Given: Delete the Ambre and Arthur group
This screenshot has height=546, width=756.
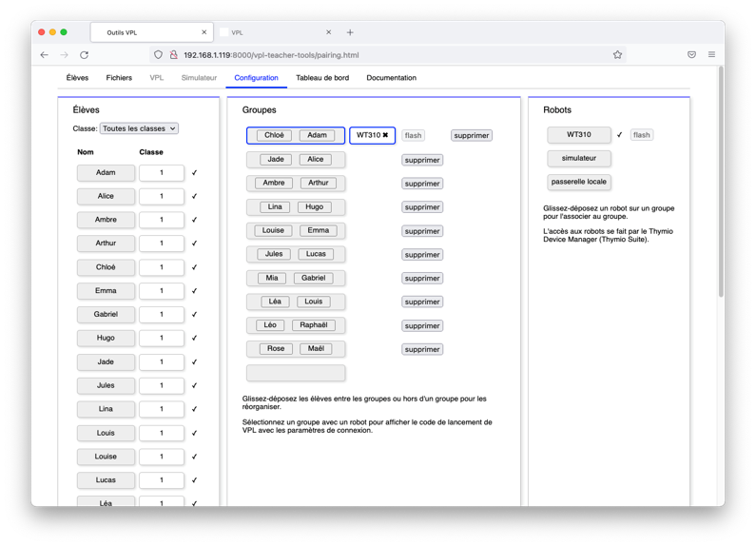Looking at the screenshot, I should (x=422, y=184).
